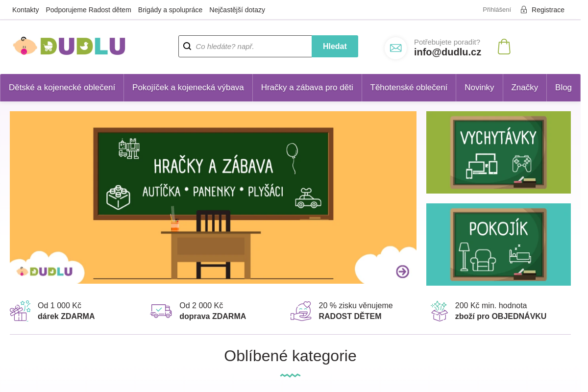Open the Novinky menu item
Image resolution: width=588 pixels, height=392 pixels.
tap(479, 88)
